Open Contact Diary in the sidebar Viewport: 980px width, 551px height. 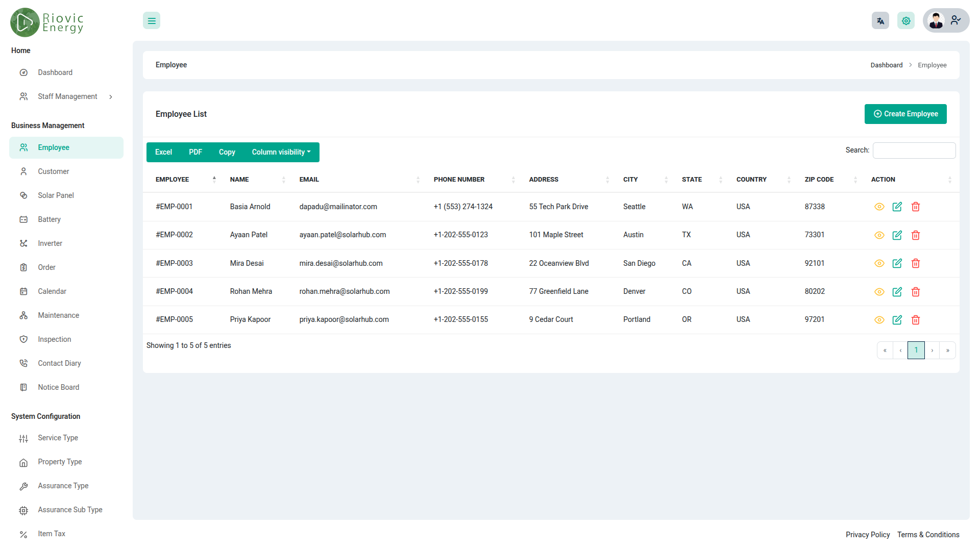click(66, 363)
